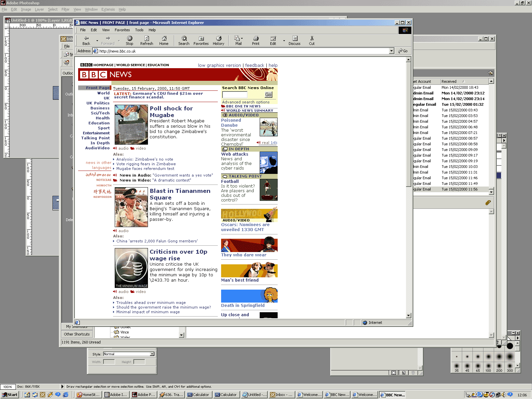Image resolution: width=532 pixels, height=399 pixels.
Task: Click the 'feedback' link on BBC page
Action: [255, 66]
